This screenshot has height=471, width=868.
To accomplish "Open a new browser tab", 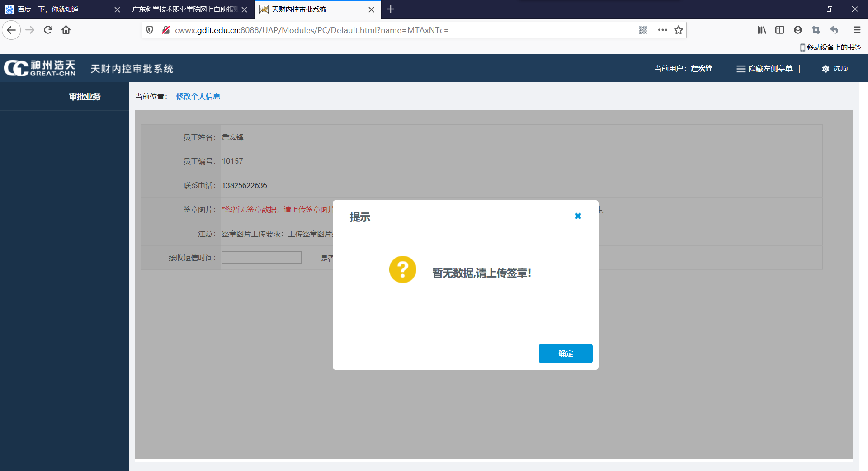I will click(391, 9).
